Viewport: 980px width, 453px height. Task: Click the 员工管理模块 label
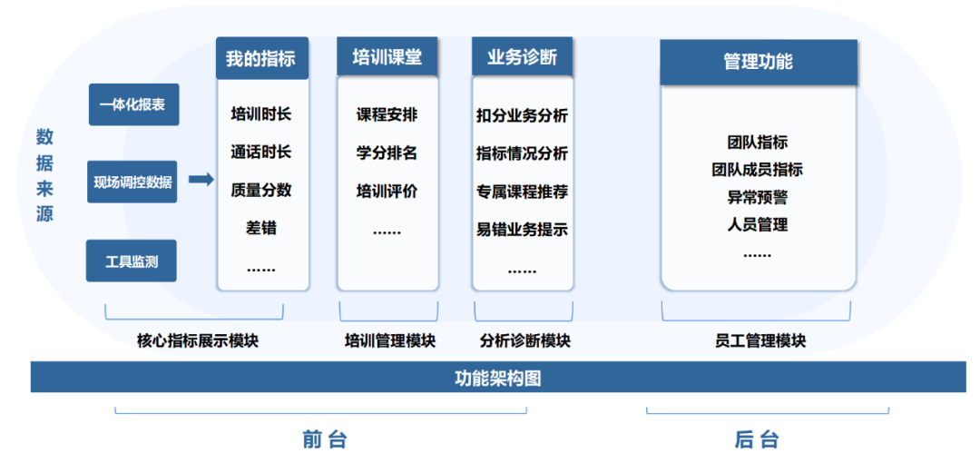[x=760, y=341]
